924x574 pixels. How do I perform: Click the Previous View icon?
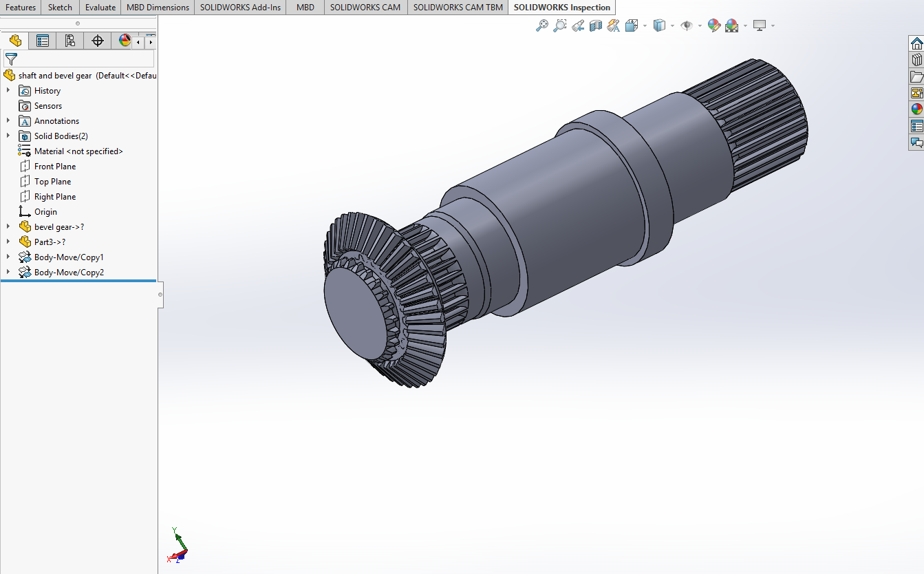tap(578, 25)
